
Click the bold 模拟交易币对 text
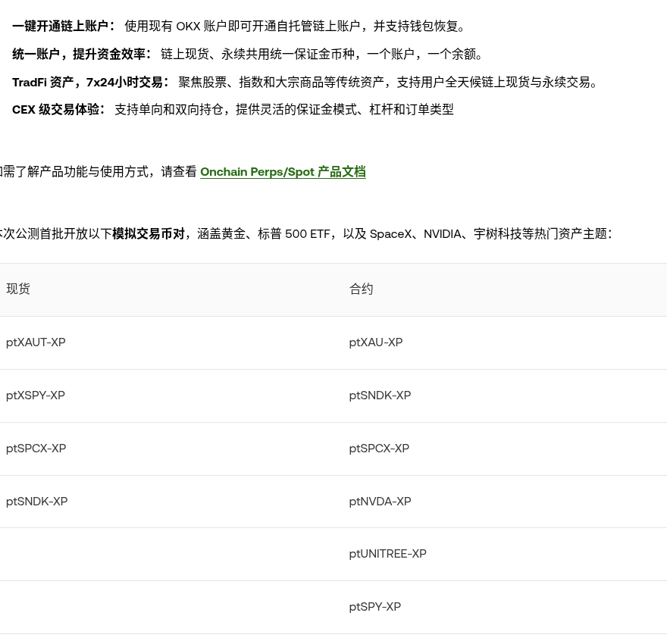pos(149,234)
